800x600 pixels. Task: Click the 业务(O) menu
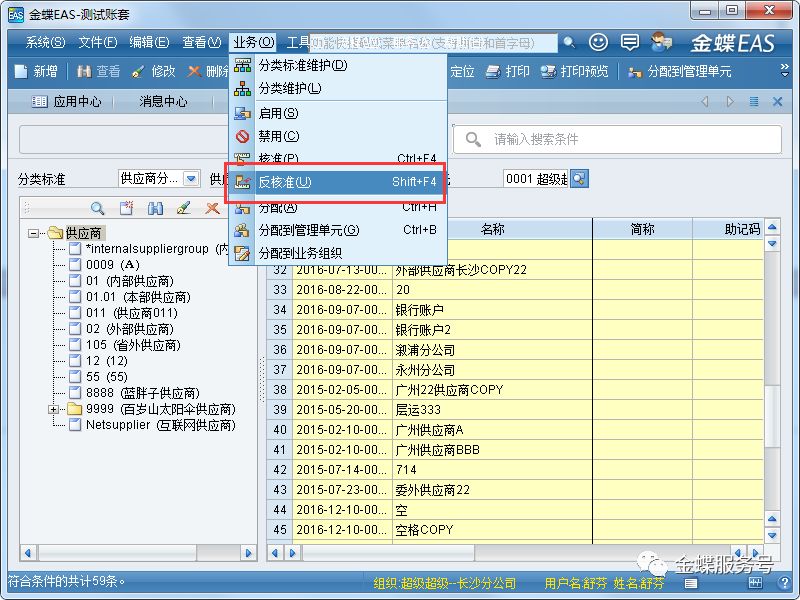point(254,42)
